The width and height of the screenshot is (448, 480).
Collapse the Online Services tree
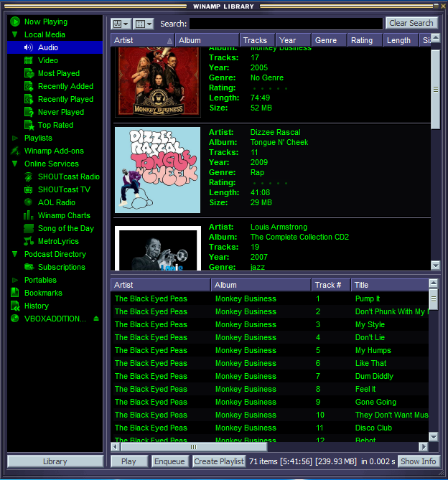(14, 164)
